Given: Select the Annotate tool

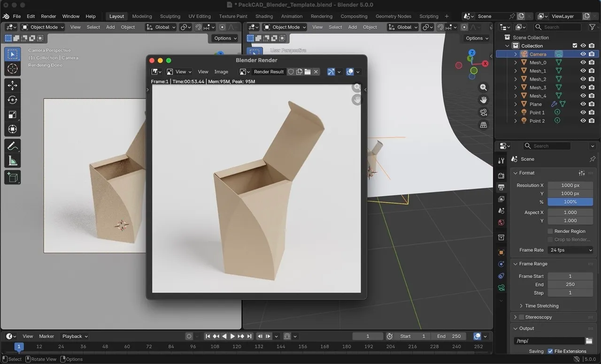Looking at the screenshot, I should point(13,146).
